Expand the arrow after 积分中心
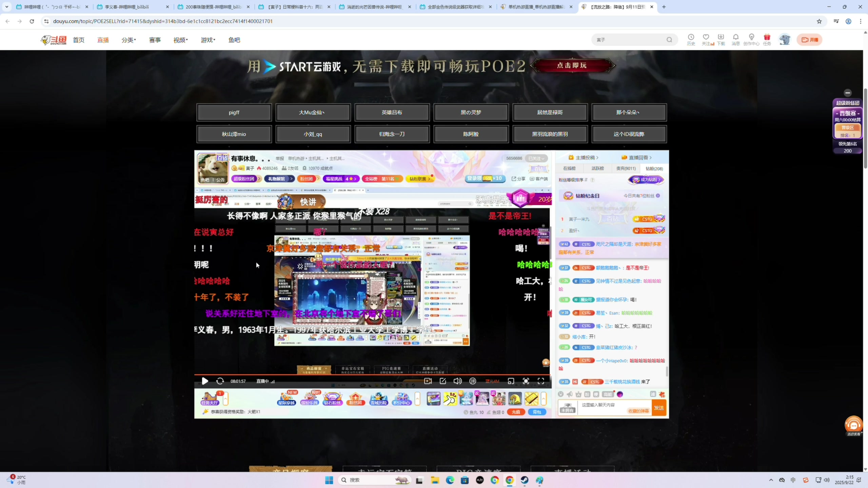Image resolution: width=868 pixels, height=488 pixels. [x=417, y=399]
